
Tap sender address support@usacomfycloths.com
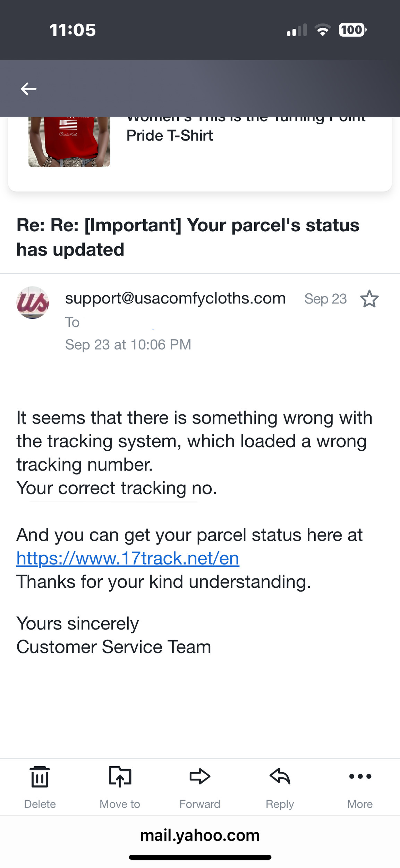click(175, 298)
